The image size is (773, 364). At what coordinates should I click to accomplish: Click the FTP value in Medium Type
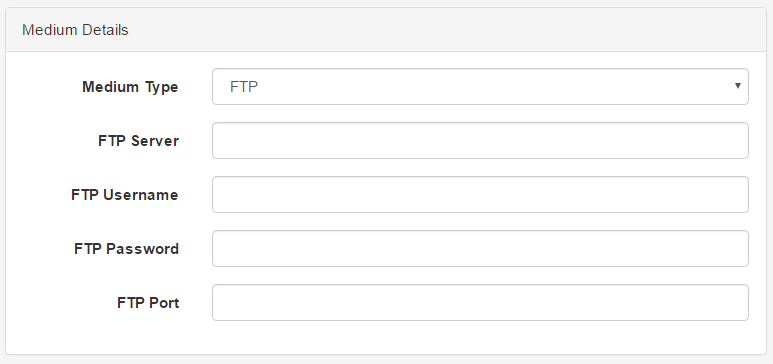[x=244, y=87]
